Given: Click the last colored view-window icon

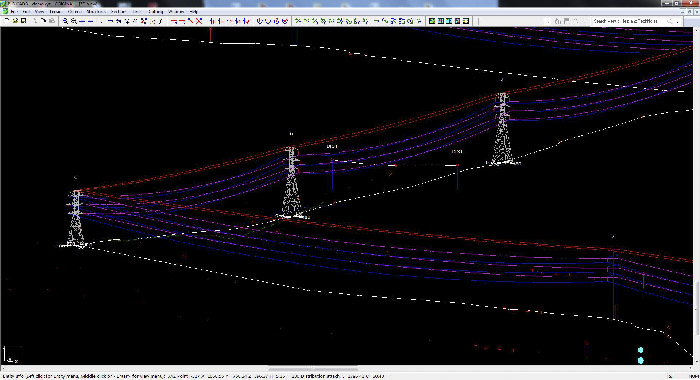Looking at the screenshot, I should [466, 21].
